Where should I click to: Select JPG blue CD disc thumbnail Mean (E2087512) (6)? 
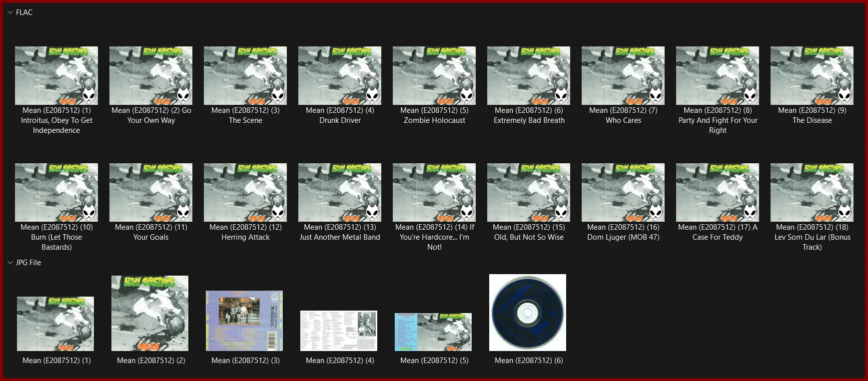[x=528, y=313]
